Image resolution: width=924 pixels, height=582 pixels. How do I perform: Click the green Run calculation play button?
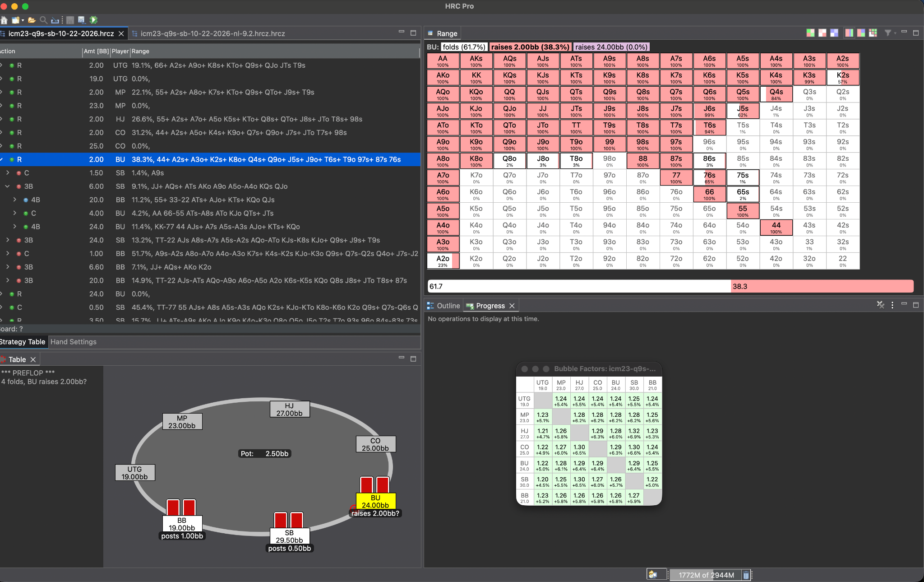click(x=93, y=20)
